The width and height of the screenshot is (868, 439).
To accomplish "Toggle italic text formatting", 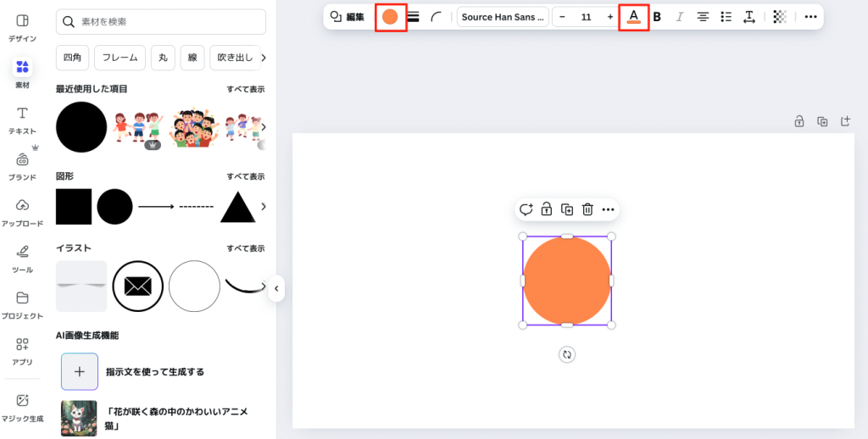I will pyautogui.click(x=679, y=17).
